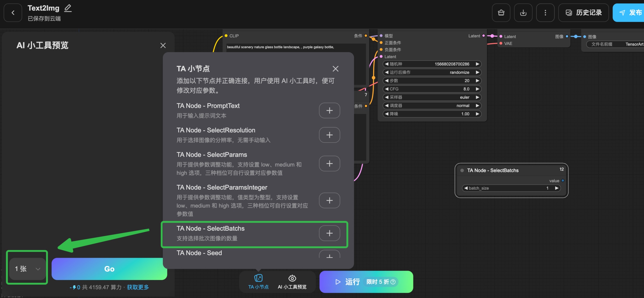Open the three-dot more options menu

tap(545, 13)
